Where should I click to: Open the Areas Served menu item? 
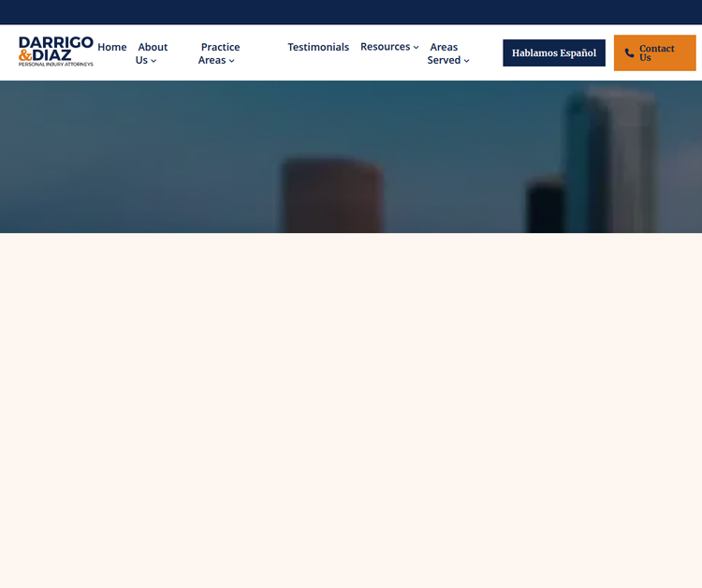tap(444, 53)
